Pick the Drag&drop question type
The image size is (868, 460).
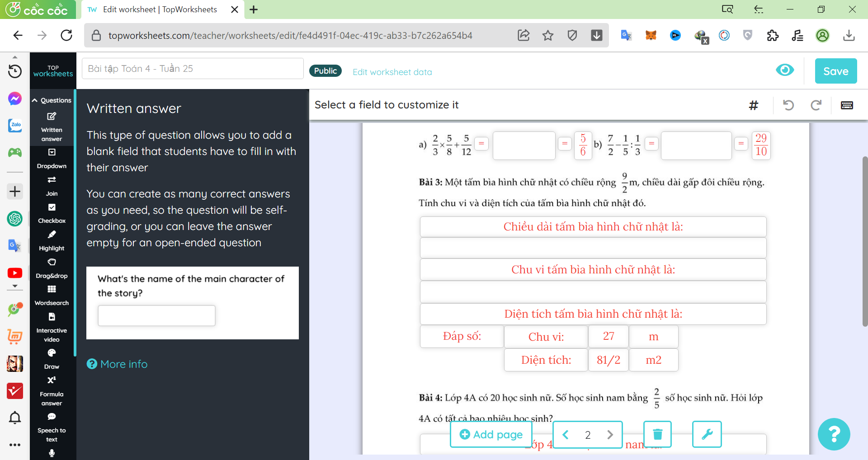(52, 268)
